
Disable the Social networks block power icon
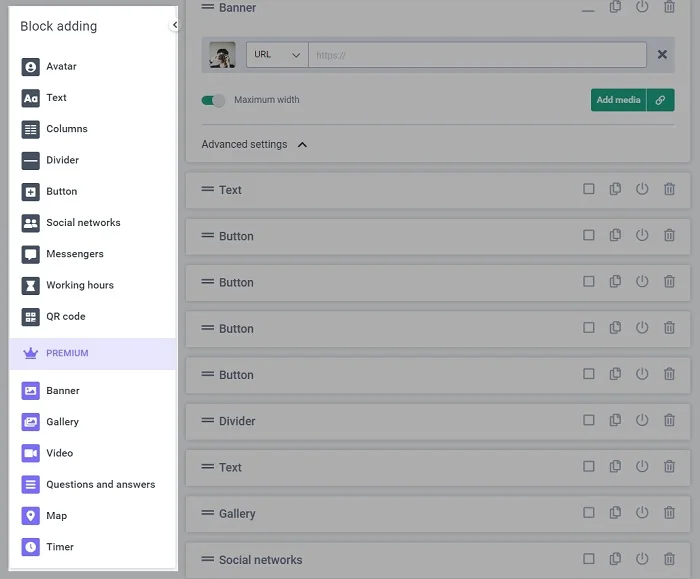coord(642,559)
